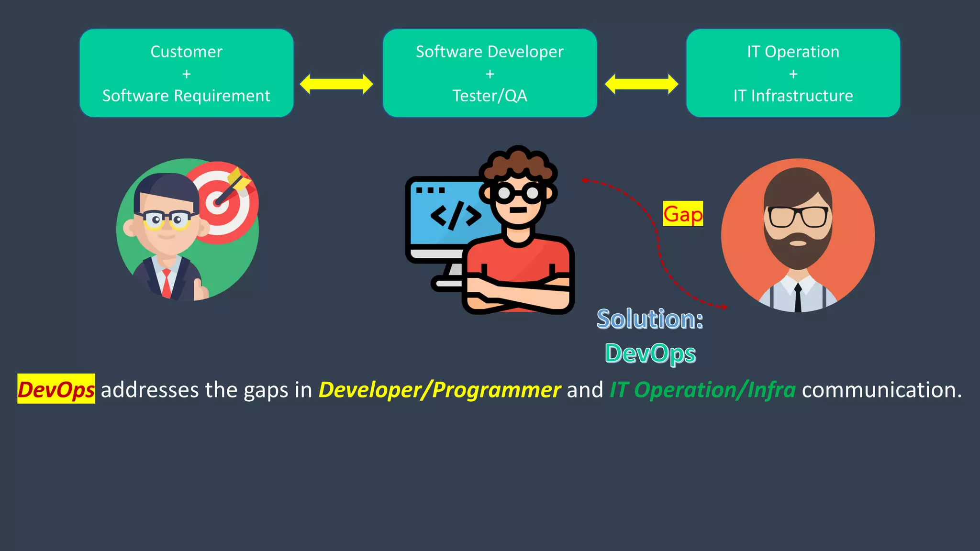Click the highlighted red DevOps word in sentence
Screen dimensions: 980x551
[x=56, y=389]
